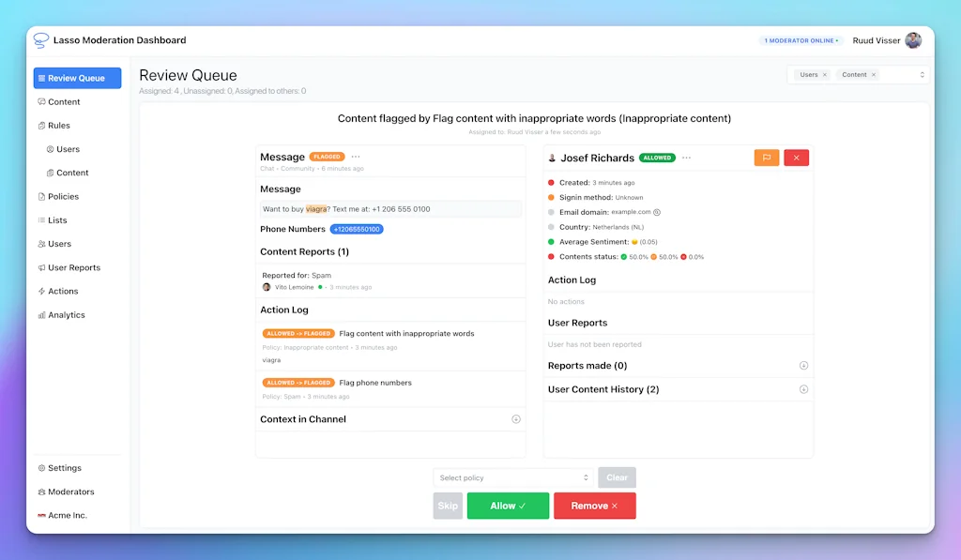Click Vito Lemoine reporter avatar
Image resolution: width=961 pixels, height=560 pixels.
(x=267, y=287)
